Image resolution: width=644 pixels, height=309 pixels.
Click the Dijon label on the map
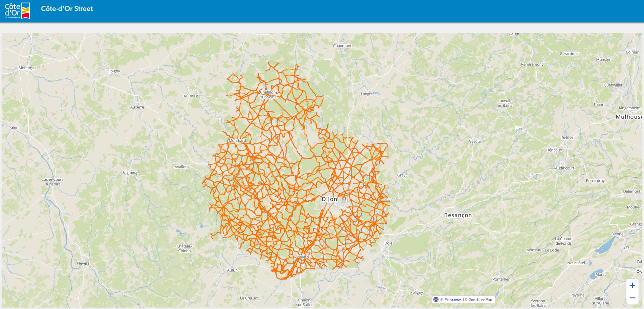(x=329, y=199)
